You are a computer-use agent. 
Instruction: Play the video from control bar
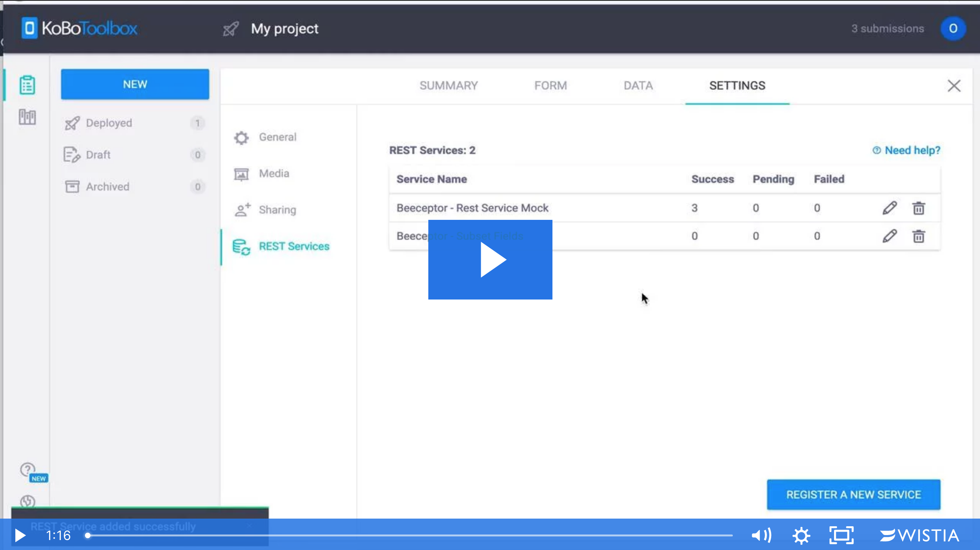(x=20, y=535)
